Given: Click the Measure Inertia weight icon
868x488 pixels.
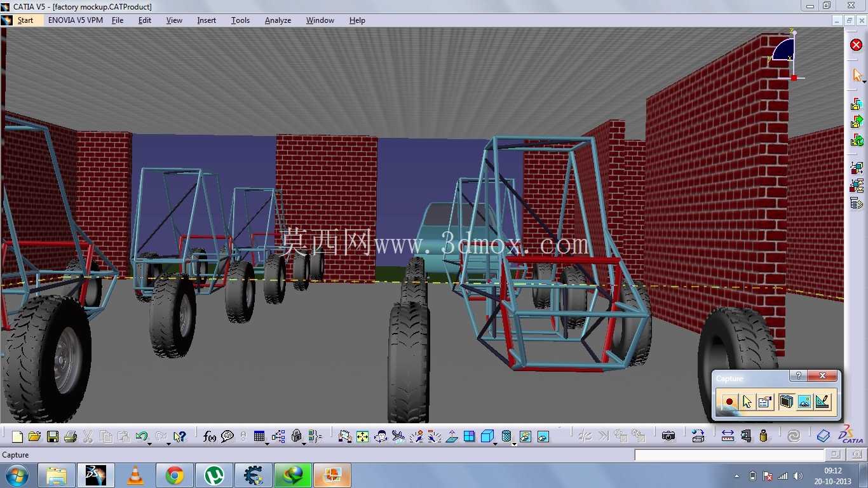Looking at the screenshot, I should tap(764, 437).
